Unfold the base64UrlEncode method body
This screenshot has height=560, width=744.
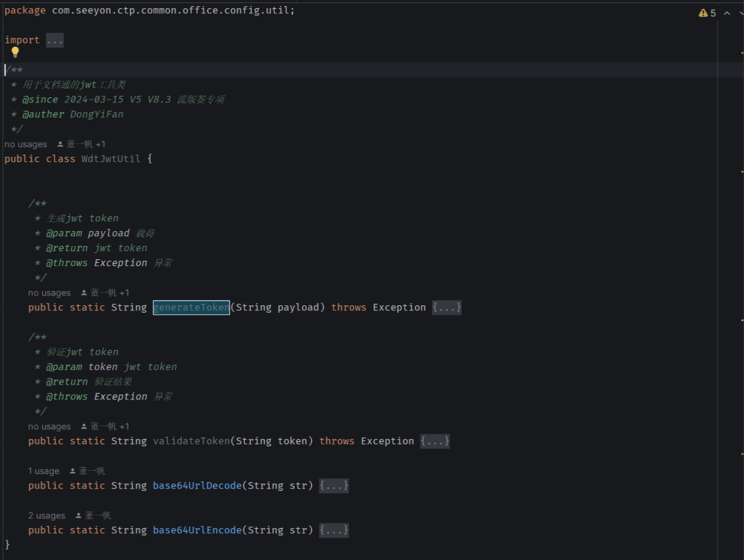coord(334,530)
